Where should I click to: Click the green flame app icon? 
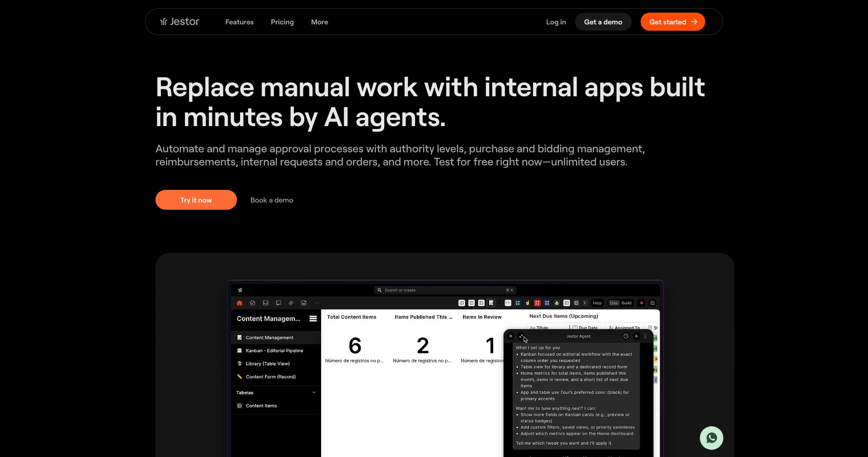557,303
